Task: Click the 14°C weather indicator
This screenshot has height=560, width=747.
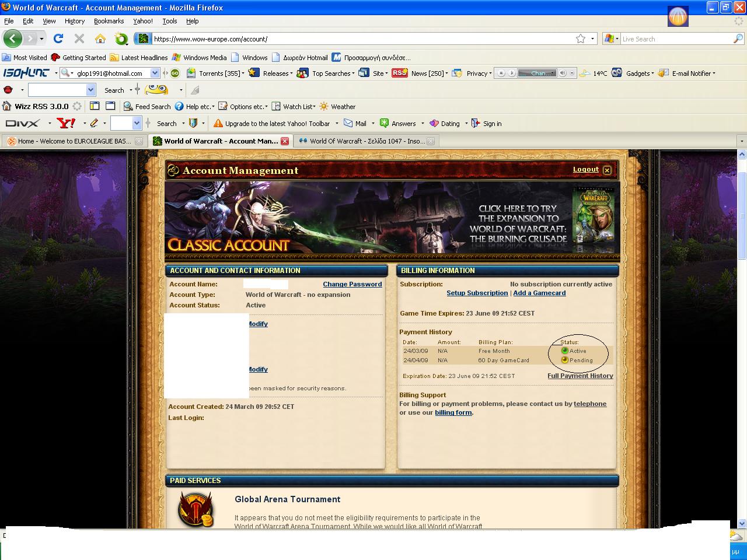Action: tap(594, 73)
